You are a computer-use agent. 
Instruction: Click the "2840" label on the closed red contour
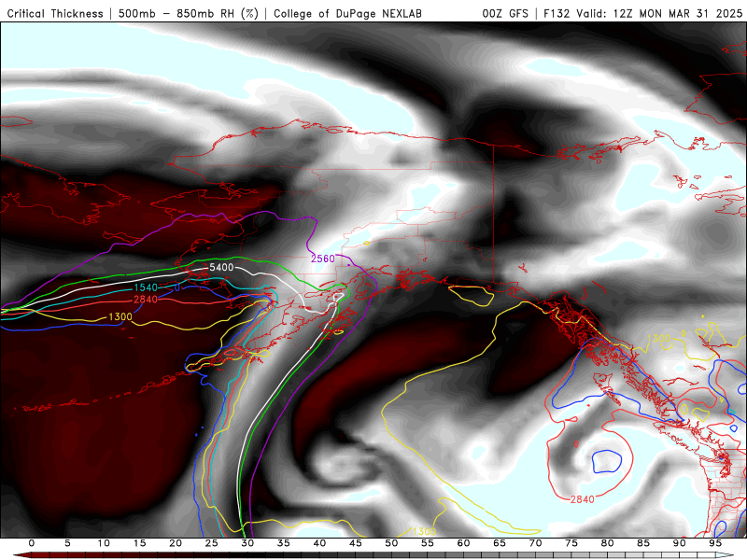(x=582, y=499)
